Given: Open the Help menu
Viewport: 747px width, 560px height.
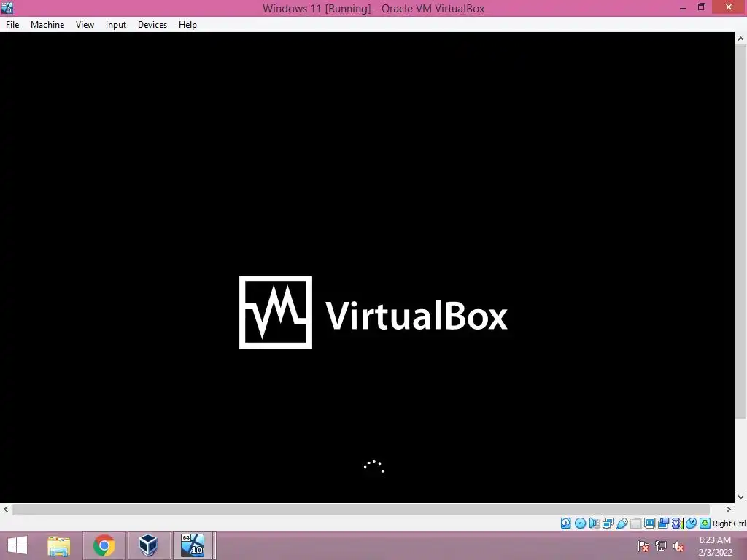Looking at the screenshot, I should click(x=187, y=25).
